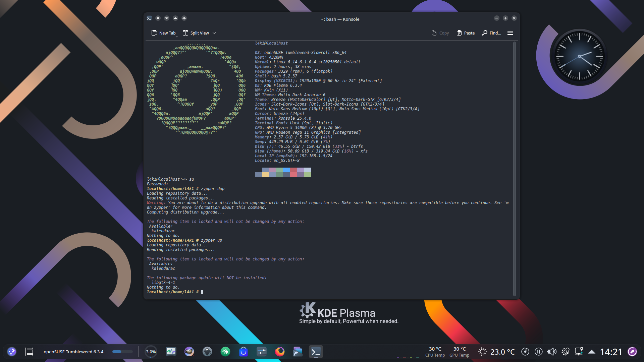Close the Konsole window
This screenshot has height=362, width=644.
click(514, 18)
